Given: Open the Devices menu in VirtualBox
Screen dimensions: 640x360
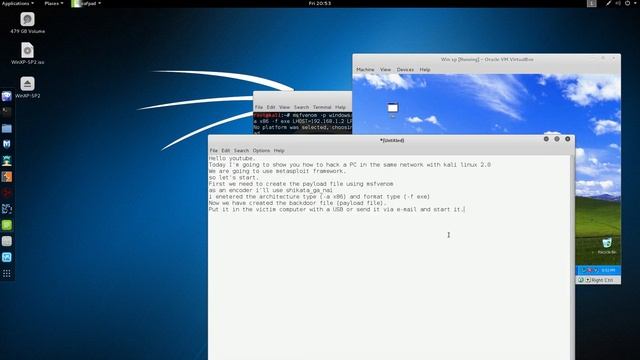Looking at the screenshot, I should [405, 70].
